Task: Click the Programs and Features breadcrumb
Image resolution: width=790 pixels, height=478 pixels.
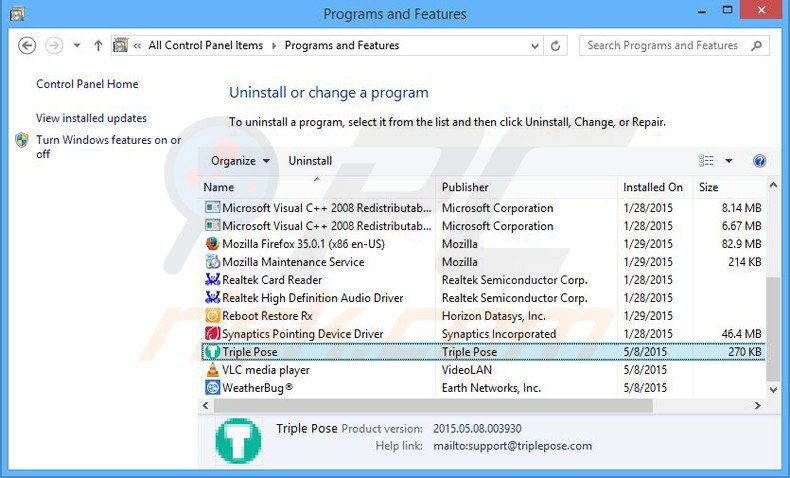Action: [342, 45]
